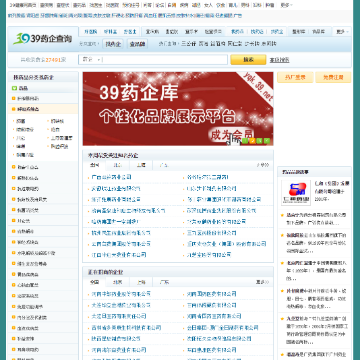Open the 更多 dropdown in the topmost link row

pyautogui.click(x=286, y=5)
